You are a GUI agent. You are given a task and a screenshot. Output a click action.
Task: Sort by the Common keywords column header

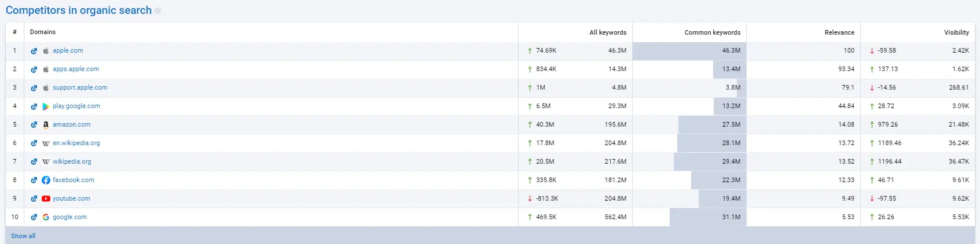point(712,32)
